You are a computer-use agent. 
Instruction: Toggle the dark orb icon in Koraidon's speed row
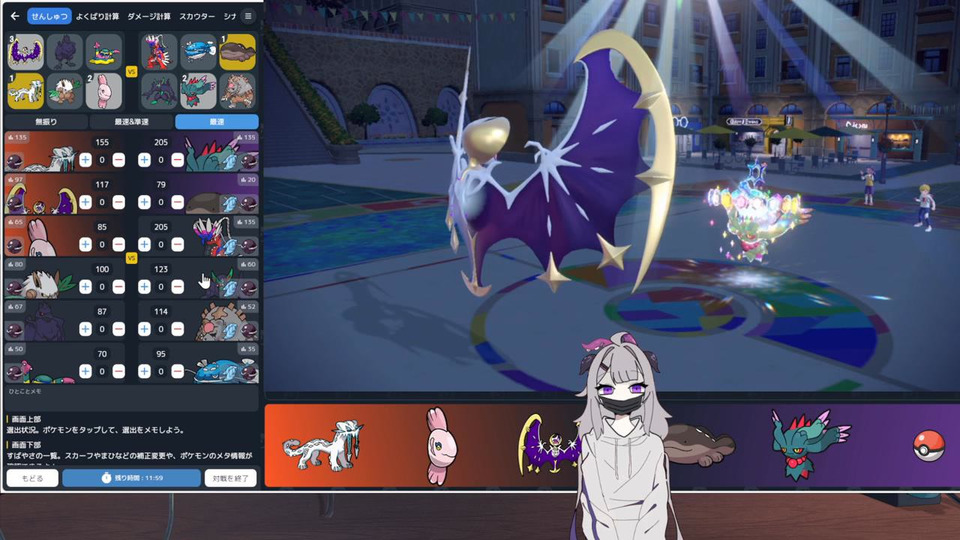(x=249, y=246)
